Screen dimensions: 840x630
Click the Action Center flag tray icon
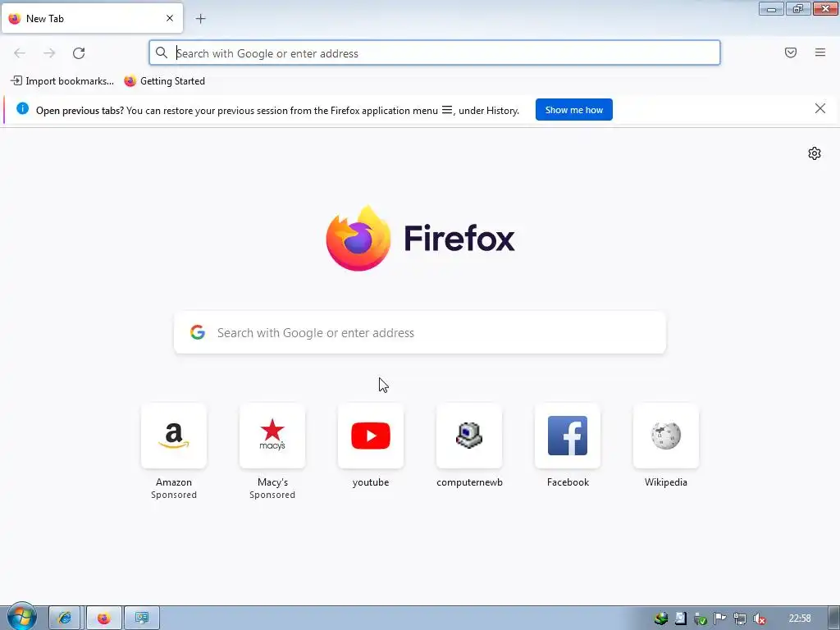click(x=720, y=619)
